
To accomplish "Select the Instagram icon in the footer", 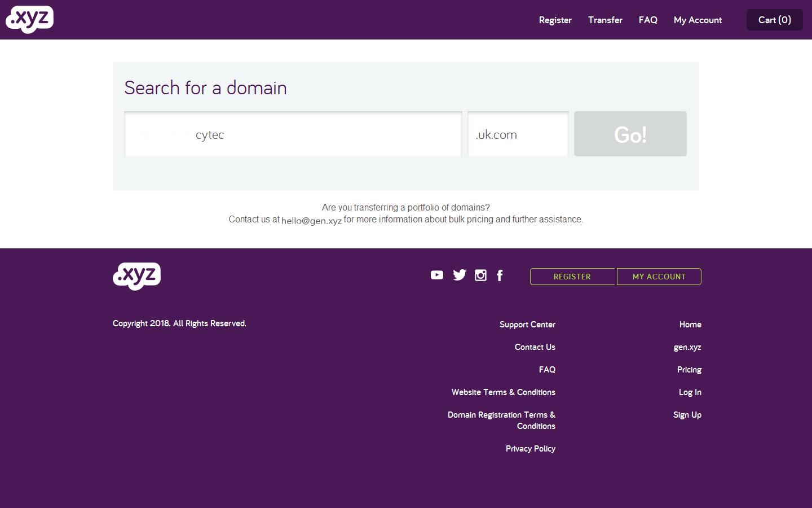I will click(480, 275).
